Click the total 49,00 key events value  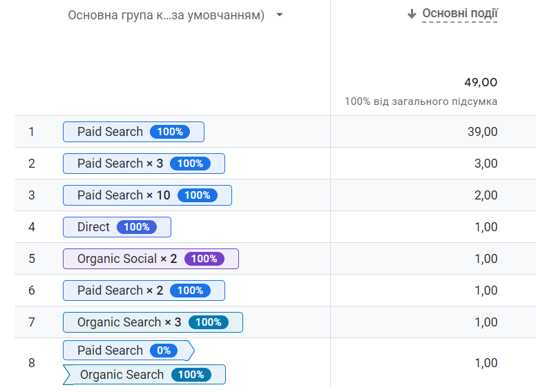[x=480, y=83]
